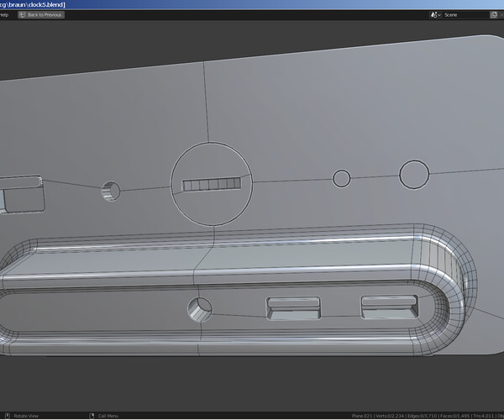Select the right rectangular slot in lower recess

(x=387, y=307)
